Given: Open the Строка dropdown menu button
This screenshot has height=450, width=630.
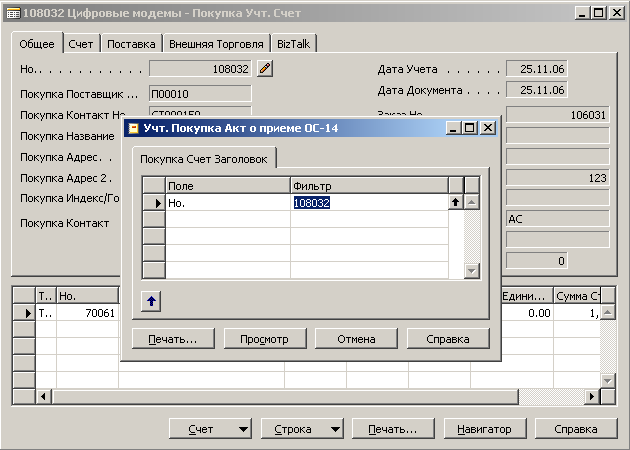Looking at the screenshot, I should [x=302, y=429].
